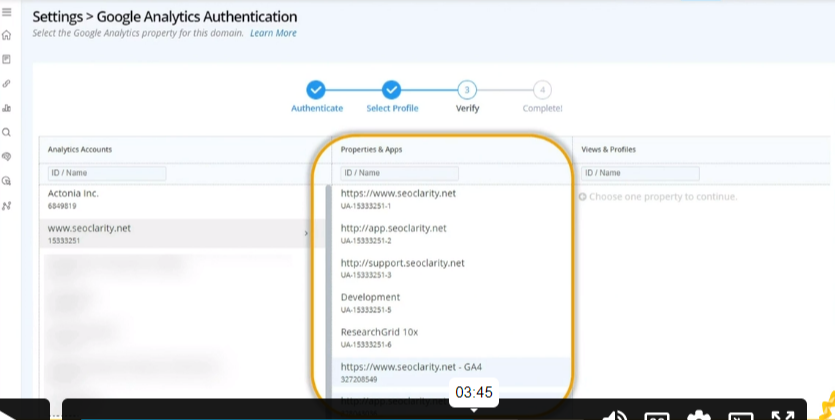Expand the www.seoclarity.net account row
Viewport: 835px width, 420px height.
[x=180, y=233]
